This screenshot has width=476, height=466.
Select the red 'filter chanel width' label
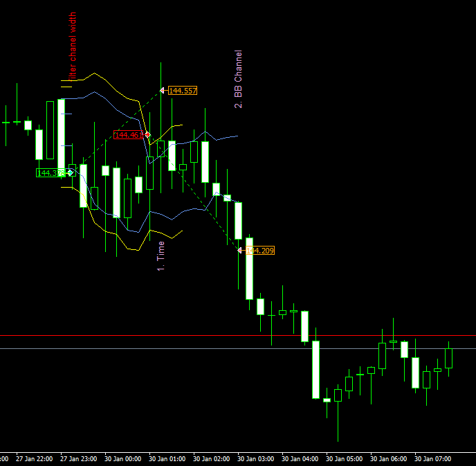click(73, 47)
